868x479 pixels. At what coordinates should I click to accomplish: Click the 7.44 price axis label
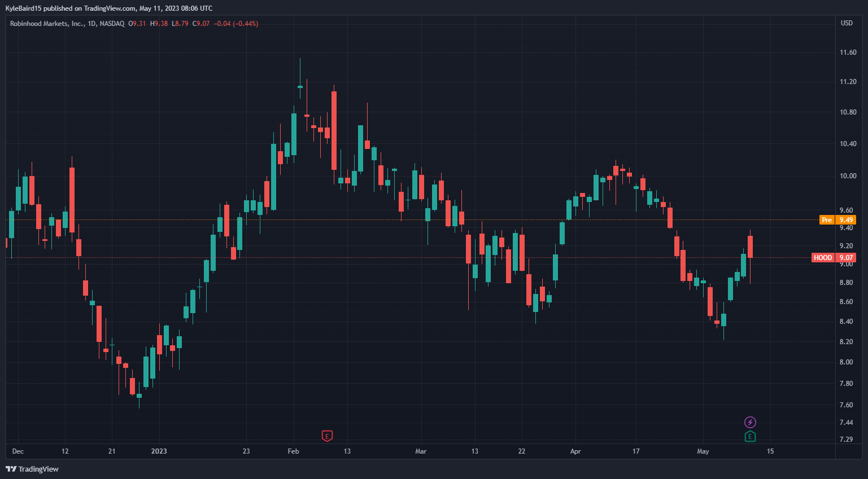[847, 423]
